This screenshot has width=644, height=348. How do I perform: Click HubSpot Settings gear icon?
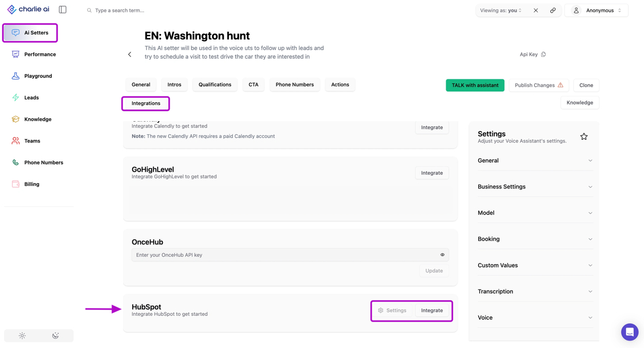pos(380,311)
